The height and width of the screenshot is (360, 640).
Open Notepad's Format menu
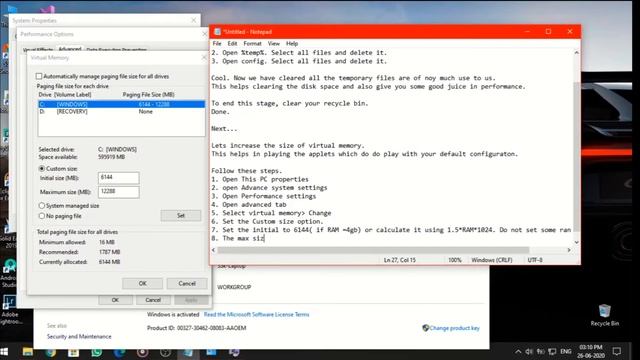252,43
